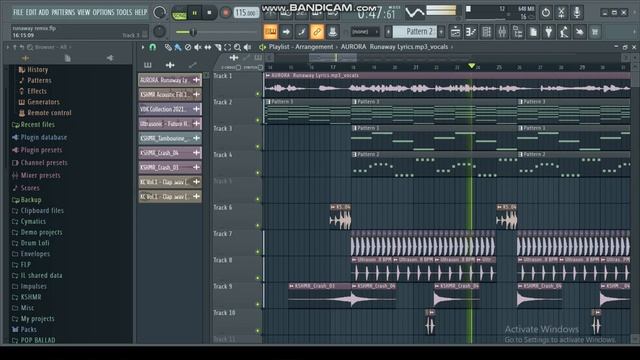Toggle Song/Pattern mode switch
The width and height of the screenshot is (640, 360).
point(178,13)
